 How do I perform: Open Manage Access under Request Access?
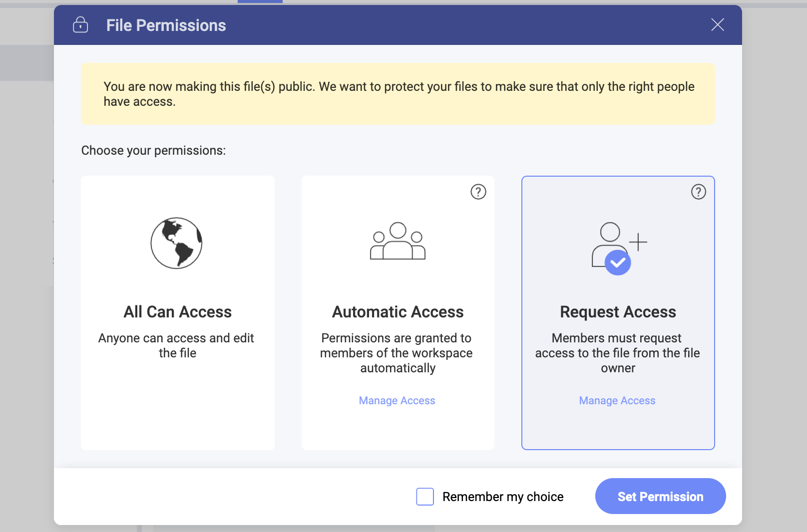617,401
